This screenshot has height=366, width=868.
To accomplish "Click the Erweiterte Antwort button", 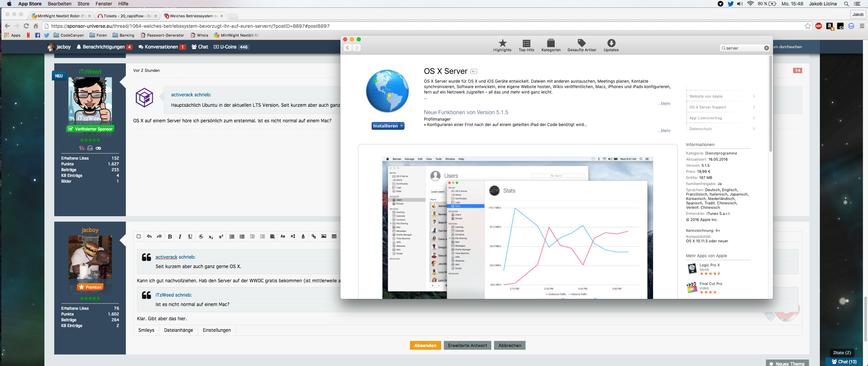I will (x=467, y=345).
